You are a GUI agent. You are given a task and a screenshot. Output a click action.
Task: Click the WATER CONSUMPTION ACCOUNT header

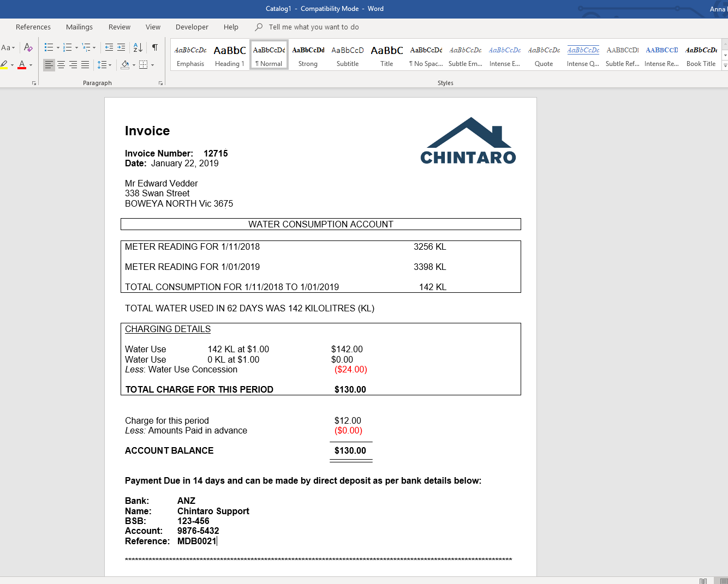[x=321, y=224]
